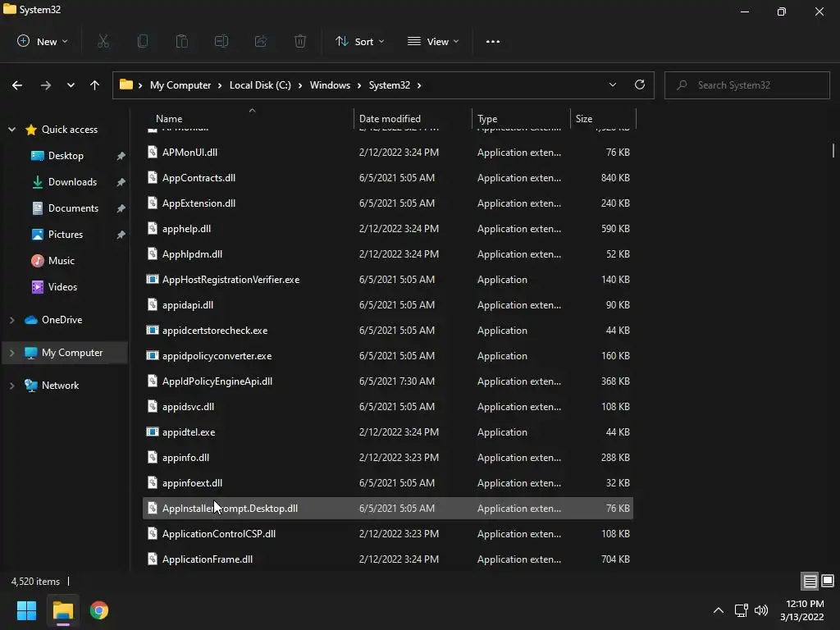The height and width of the screenshot is (630, 840).
Task: Select AppHostRegistrationVerifier.exe file icon
Action: pyautogui.click(x=153, y=279)
